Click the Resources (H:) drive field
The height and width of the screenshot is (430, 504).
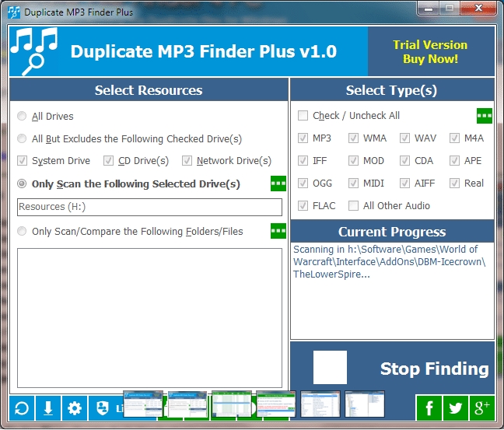click(x=149, y=207)
